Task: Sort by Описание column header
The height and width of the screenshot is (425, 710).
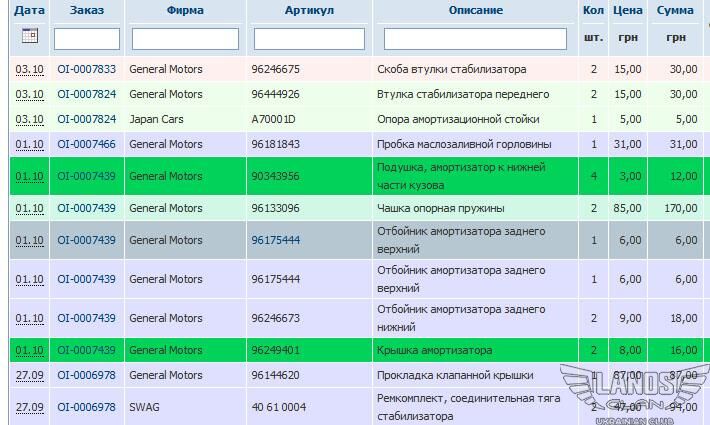Action: click(475, 10)
